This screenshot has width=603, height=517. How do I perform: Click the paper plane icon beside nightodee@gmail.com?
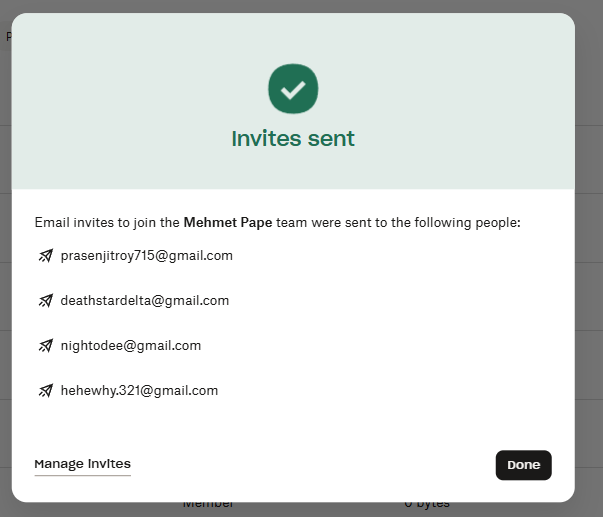pos(45,346)
